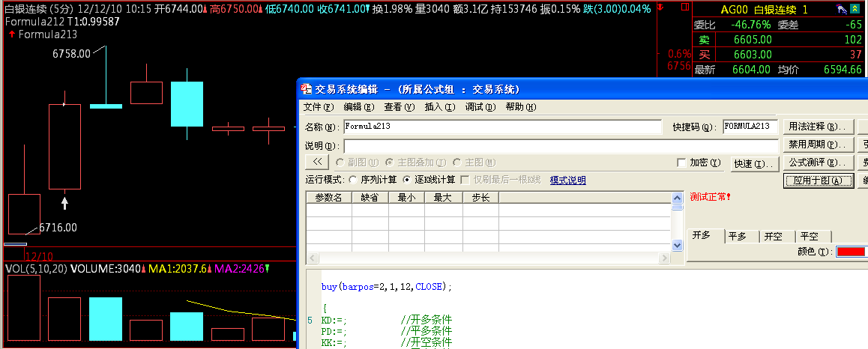The width and height of the screenshot is (868, 349).
Task: Enable the 加密 encryption checkbox
Action: click(681, 163)
